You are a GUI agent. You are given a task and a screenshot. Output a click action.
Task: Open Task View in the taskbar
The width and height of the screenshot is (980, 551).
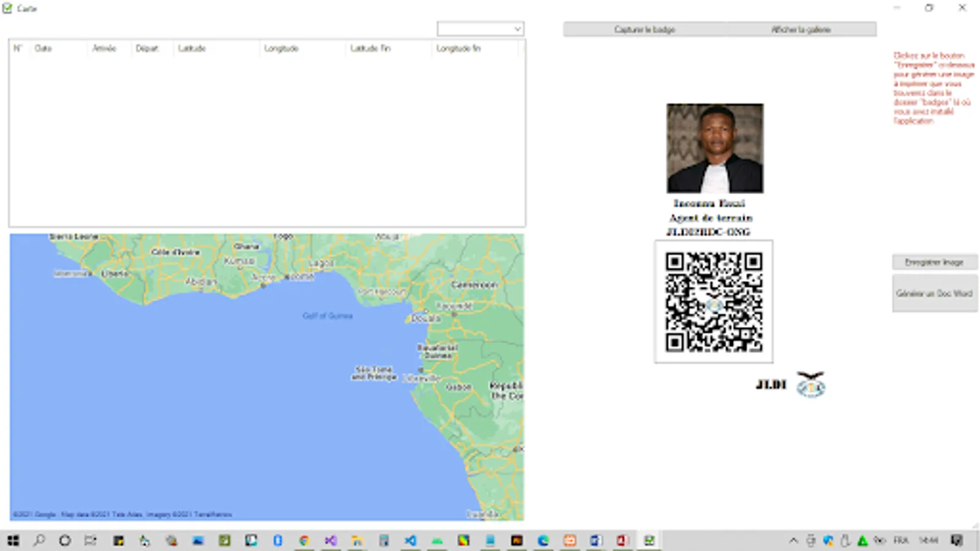(x=91, y=540)
